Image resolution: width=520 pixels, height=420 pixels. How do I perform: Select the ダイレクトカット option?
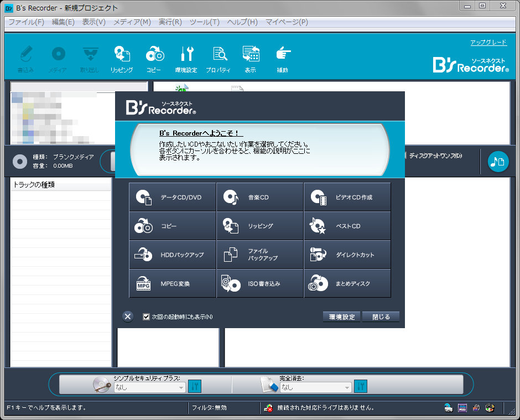[347, 255]
